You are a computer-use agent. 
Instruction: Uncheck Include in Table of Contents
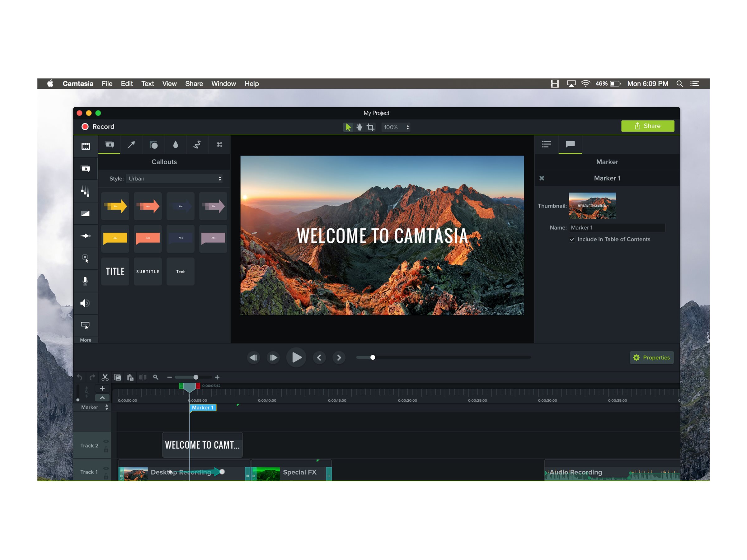(x=572, y=239)
